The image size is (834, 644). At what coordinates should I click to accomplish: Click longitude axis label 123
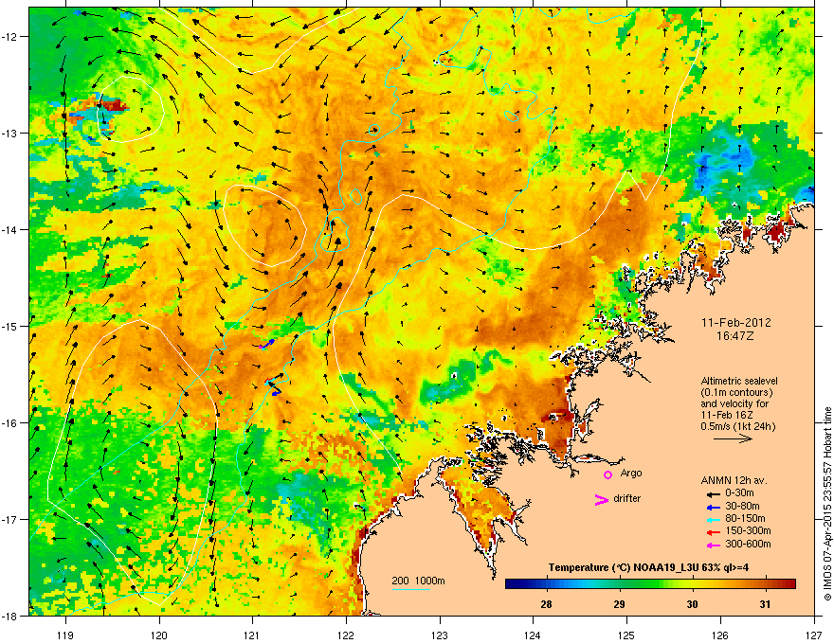[x=440, y=635]
